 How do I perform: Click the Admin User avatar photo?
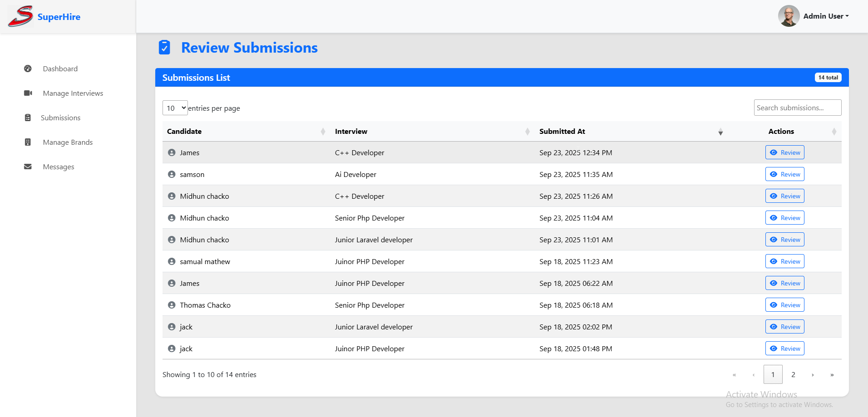coord(789,16)
